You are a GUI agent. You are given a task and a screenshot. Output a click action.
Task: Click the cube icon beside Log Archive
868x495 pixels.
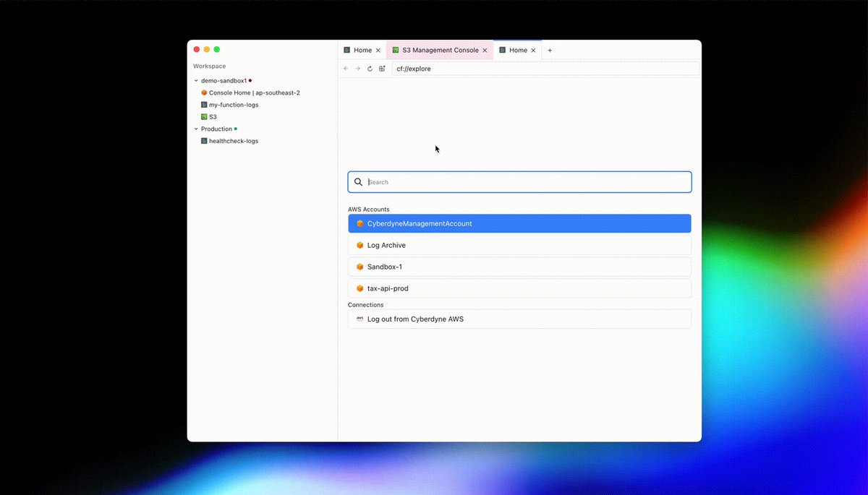tap(360, 246)
